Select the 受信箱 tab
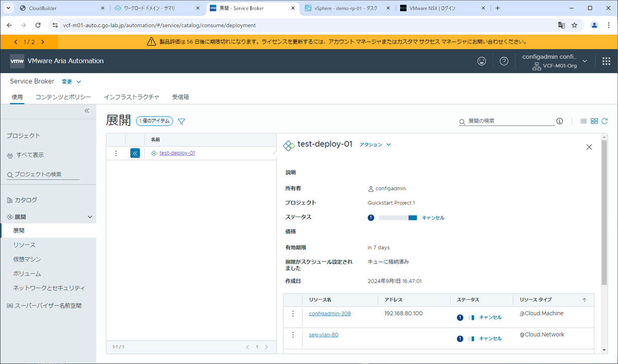618x364 pixels. [180, 97]
